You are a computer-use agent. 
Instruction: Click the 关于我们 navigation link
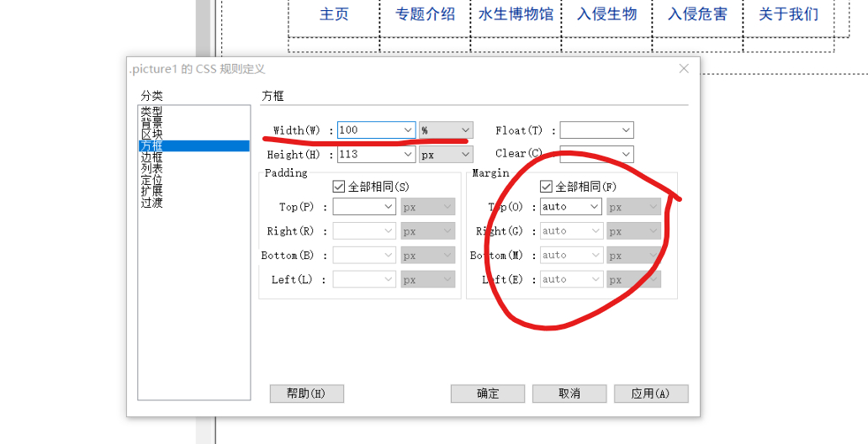tap(788, 13)
